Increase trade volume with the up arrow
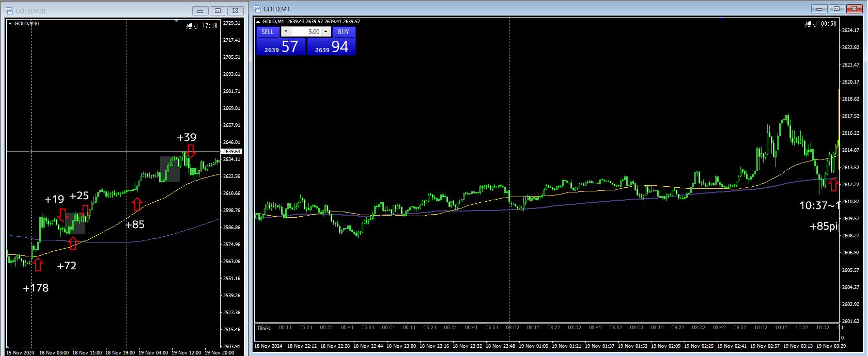 [x=326, y=31]
